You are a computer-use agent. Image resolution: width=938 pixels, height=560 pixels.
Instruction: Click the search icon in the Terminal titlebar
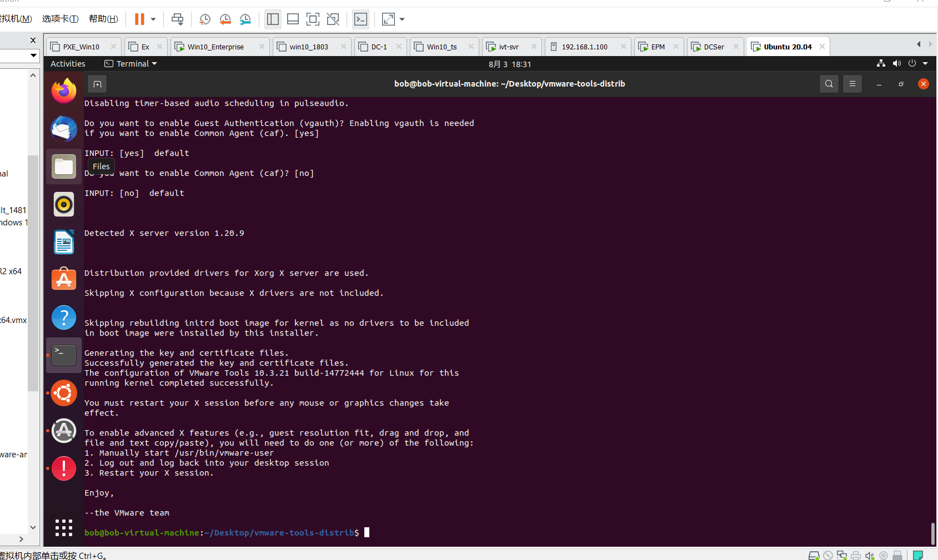(829, 84)
